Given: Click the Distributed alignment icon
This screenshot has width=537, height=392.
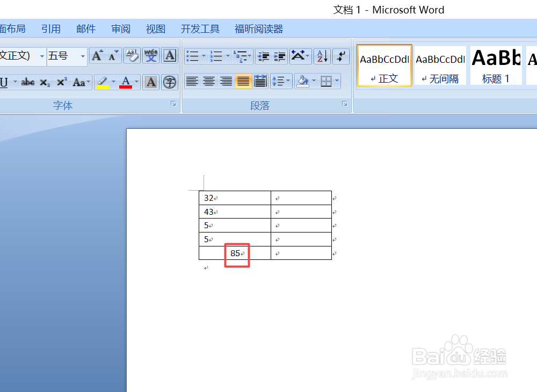Looking at the screenshot, I should coord(260,82).
